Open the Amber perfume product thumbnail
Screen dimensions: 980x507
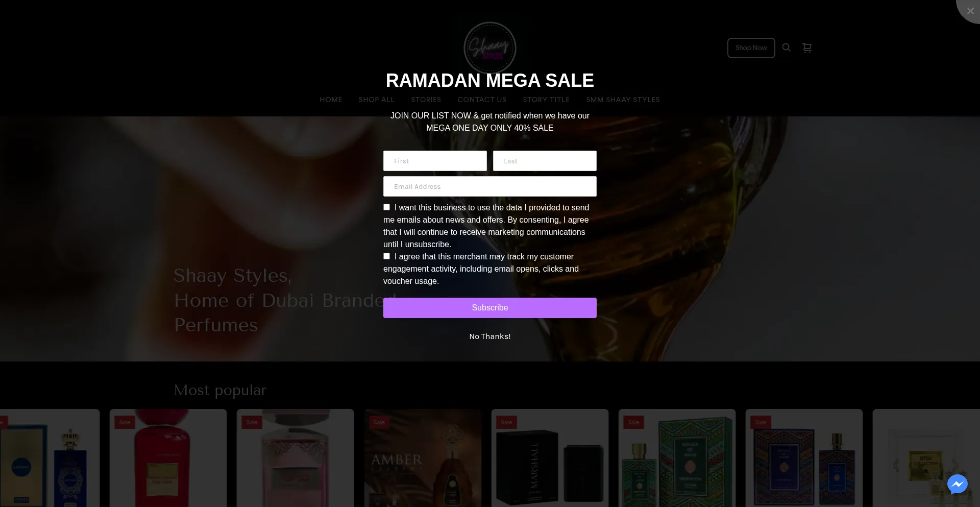(423, 458)
